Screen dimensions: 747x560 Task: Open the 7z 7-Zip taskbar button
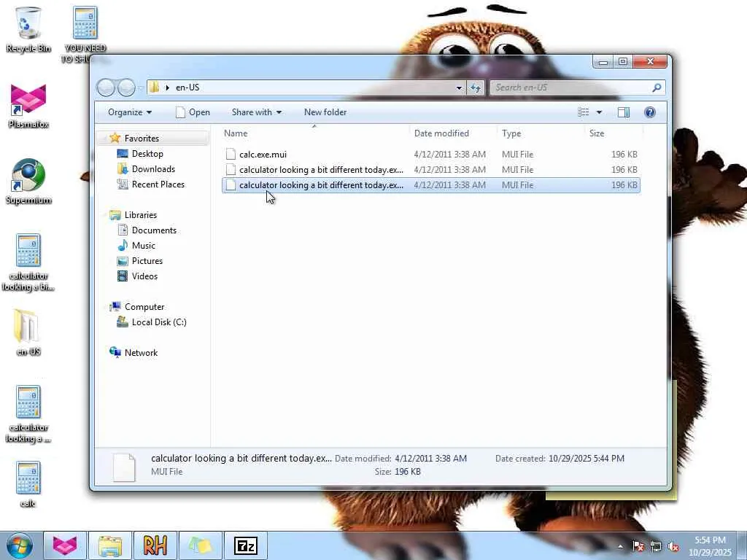click(x=245, y=545)
